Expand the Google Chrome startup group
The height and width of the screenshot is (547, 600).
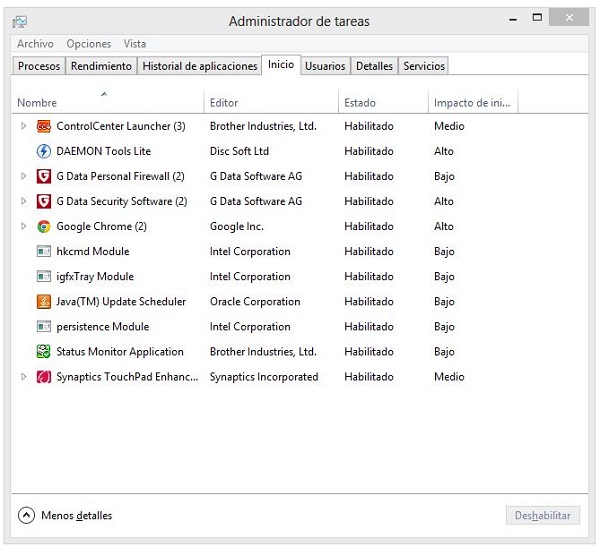pyautogui.click(x=24, y=227)
